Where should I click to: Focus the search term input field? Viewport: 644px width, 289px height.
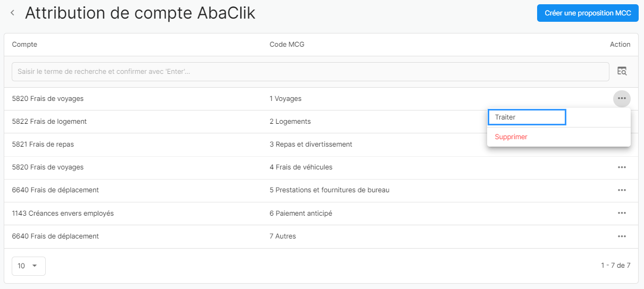point(311,72)
